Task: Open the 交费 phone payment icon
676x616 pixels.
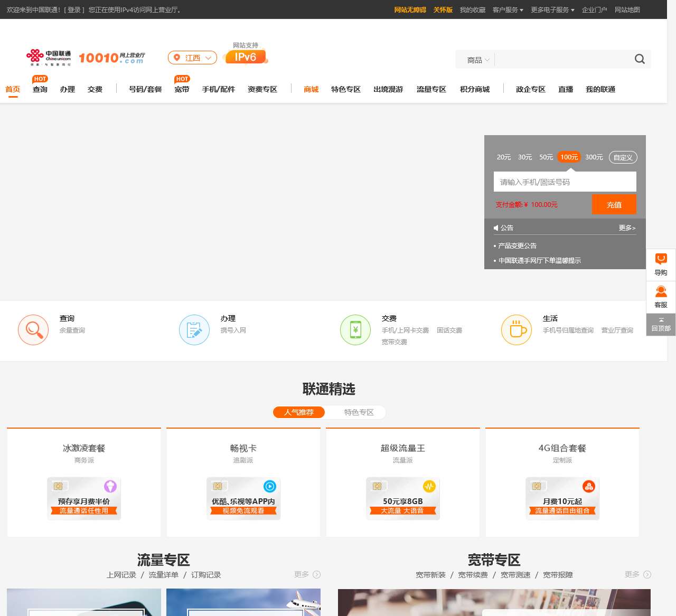Action: [x=355, y=330]
